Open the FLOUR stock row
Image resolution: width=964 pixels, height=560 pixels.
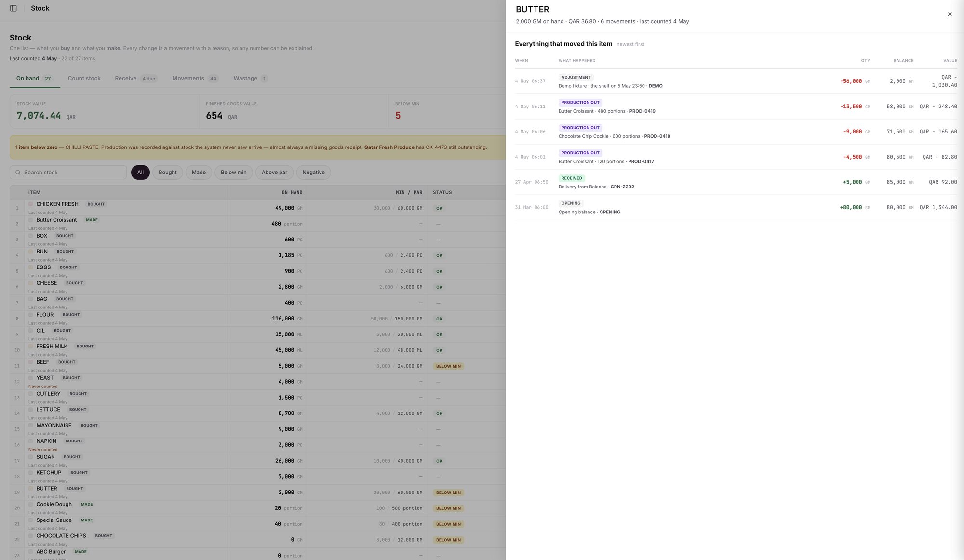coord(258,319)
